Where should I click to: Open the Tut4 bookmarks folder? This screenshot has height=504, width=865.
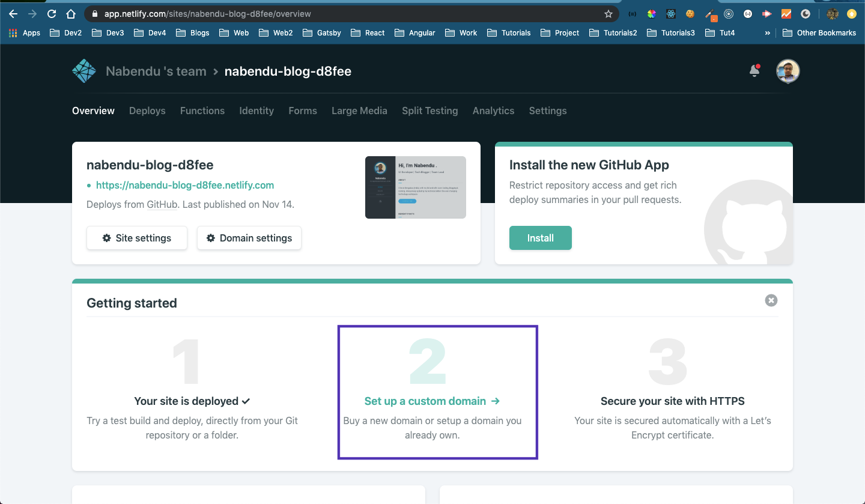tap(720, 33)
